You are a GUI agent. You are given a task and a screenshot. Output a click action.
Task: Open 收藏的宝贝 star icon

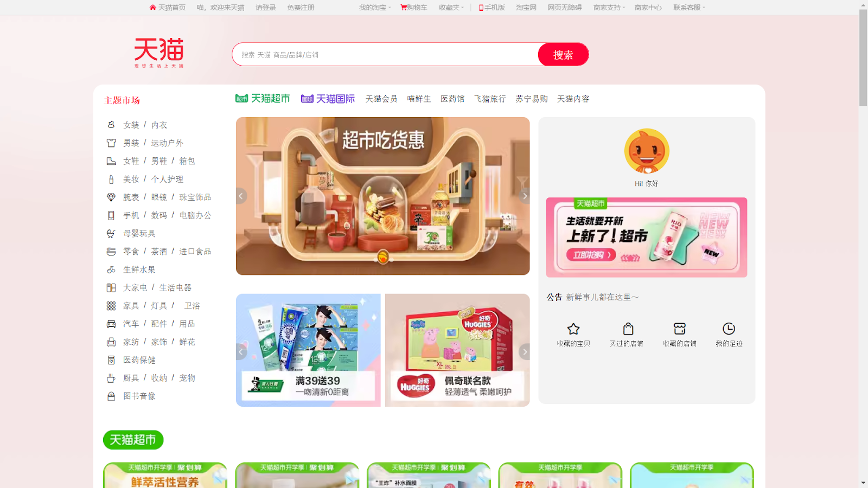(573, 329)
